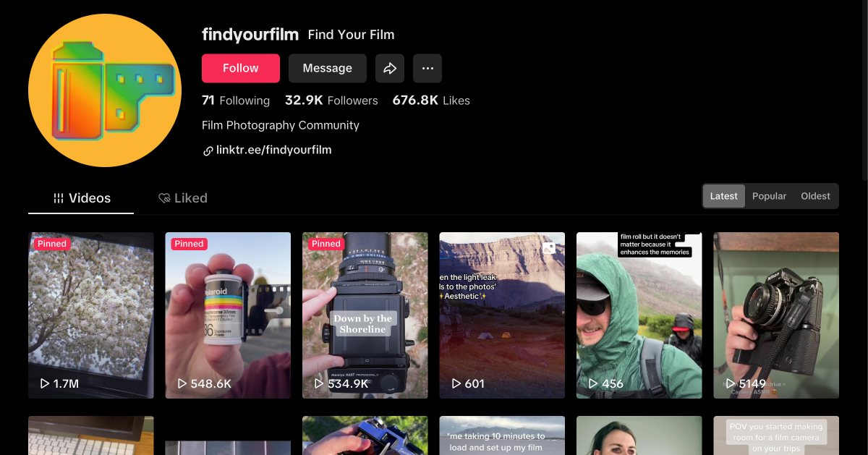Click the play icon on the 1.7M video
868x455 pixels.
pos(43,384)
